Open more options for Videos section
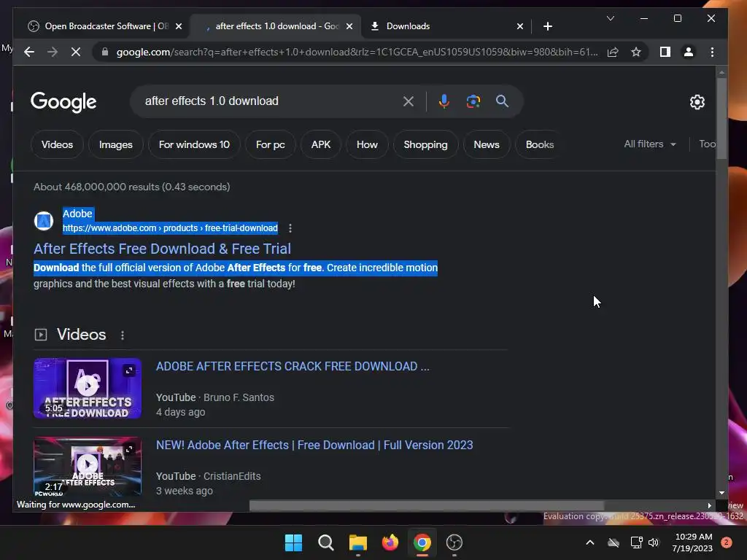This screenshot has width=747, height=560. (x=123, y=335)
